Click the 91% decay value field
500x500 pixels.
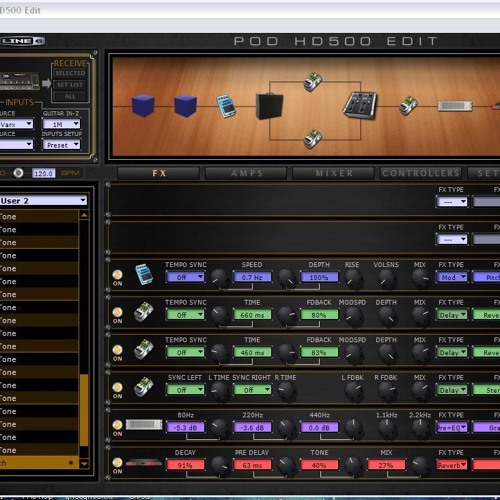coord(185,465)
